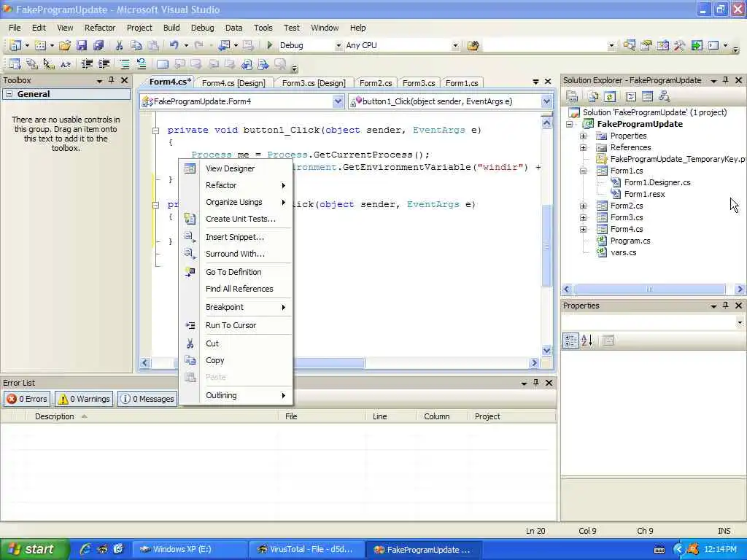
Task: Click the Undo toolbar icon
Action: pos(174,45)
